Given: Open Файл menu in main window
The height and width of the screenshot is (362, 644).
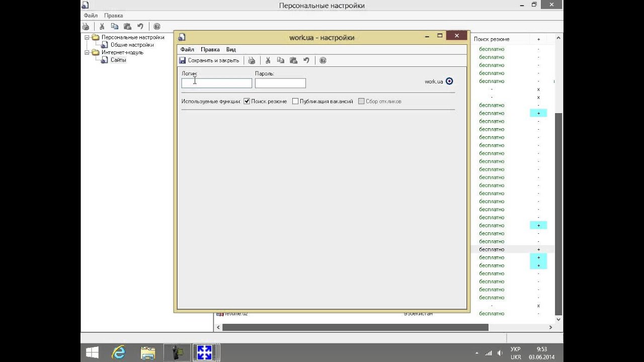Looking at the screenshot, I should click(91, 16).
